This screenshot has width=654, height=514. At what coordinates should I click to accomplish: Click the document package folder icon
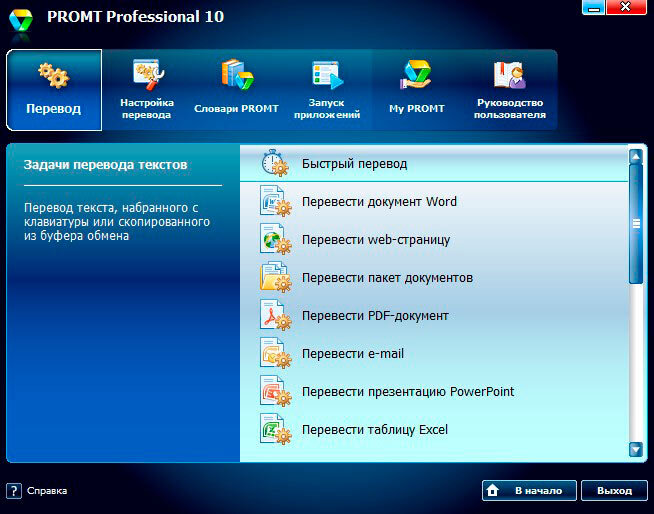275,277
